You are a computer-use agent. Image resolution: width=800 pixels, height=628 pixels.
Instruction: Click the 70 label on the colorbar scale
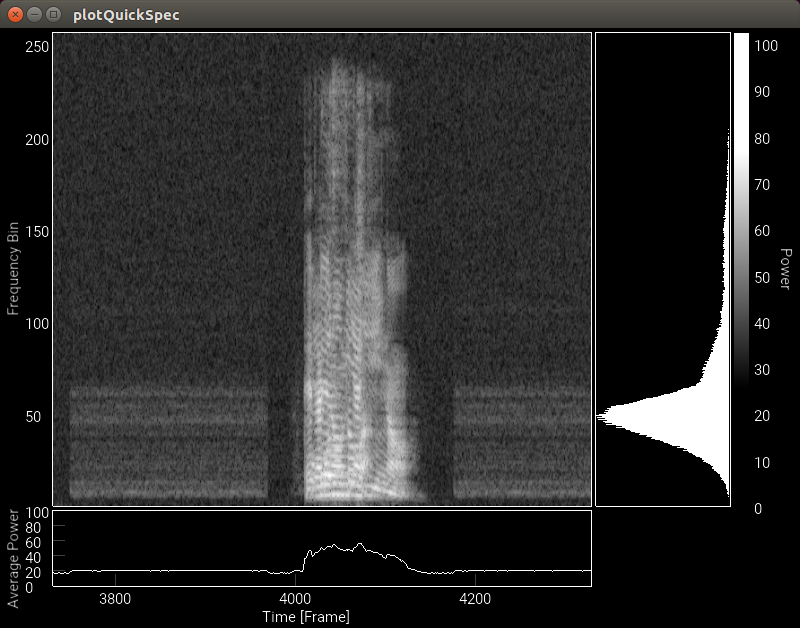point(762,184)
